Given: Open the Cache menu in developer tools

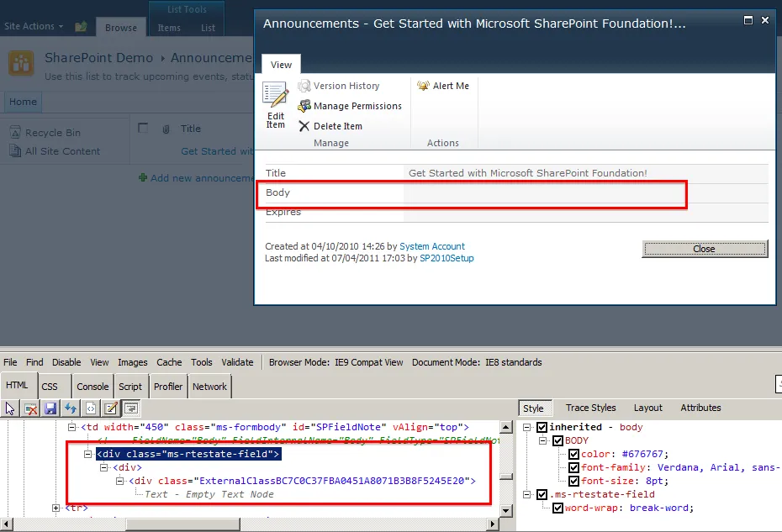Looking at the screenshot, I should point(169,362).
